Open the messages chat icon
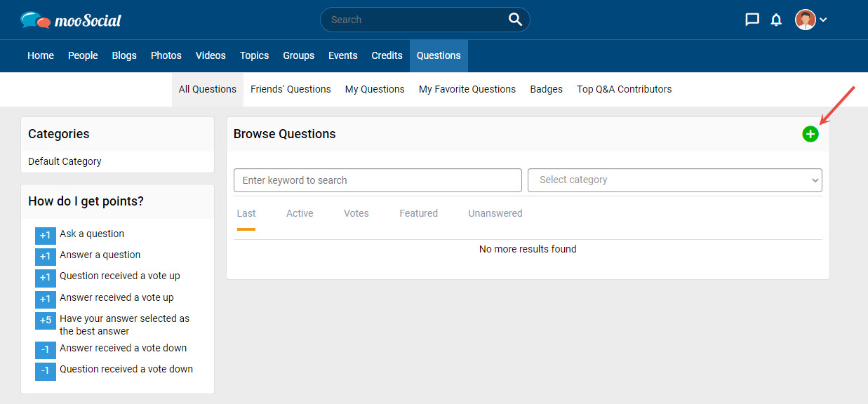 coord(752,20)
